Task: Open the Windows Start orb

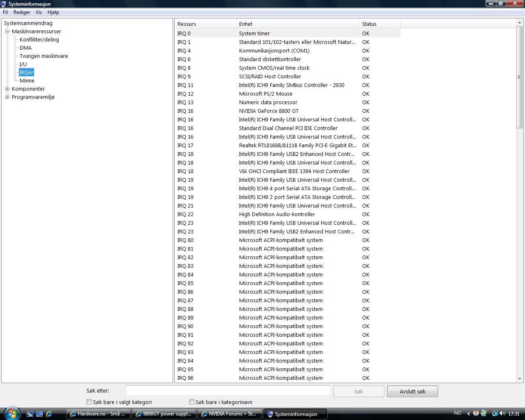Action: click(x=12, y=413)
